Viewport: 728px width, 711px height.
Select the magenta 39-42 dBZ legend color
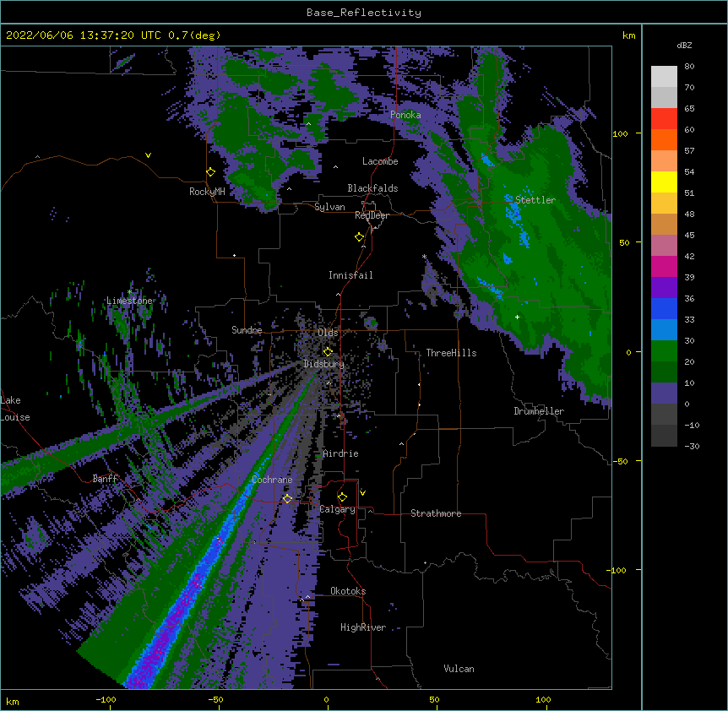click(x=664, y=266)
